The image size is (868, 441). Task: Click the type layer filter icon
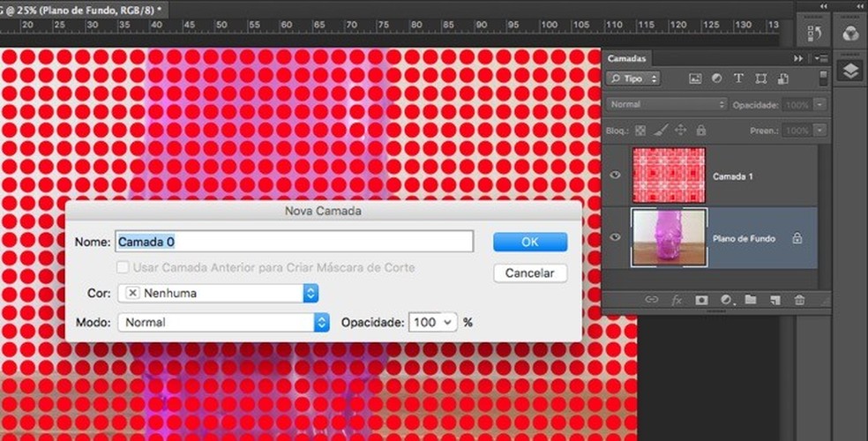(x=738, y=78)
